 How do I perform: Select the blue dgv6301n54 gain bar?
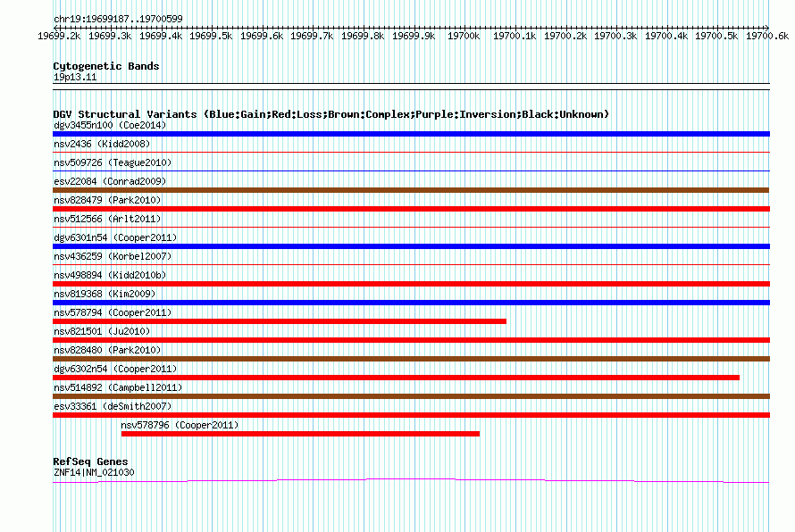(411, 246)
